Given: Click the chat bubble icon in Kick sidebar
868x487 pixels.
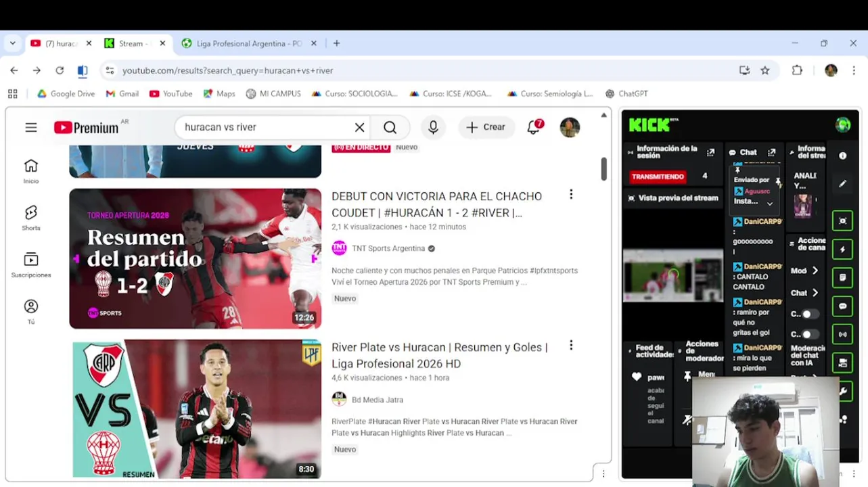Looking at the screenshot, I should tap(843, 306).
